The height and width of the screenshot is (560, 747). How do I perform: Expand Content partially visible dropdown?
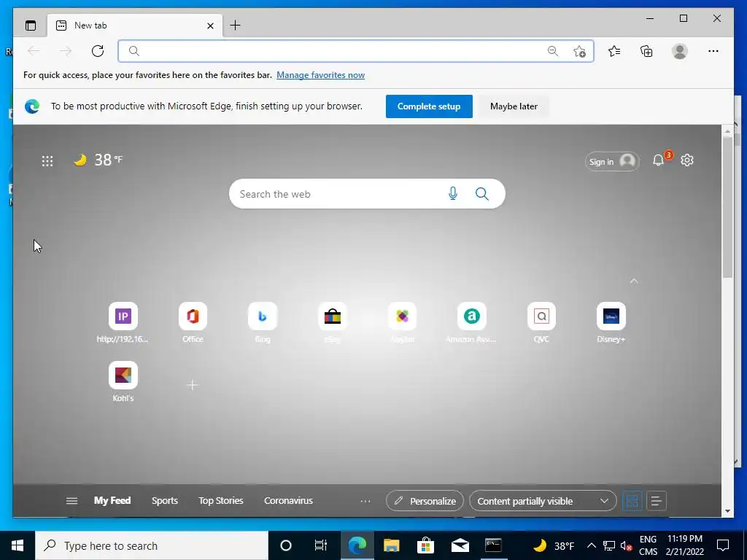pyautogui.click(x=543, y=501)
